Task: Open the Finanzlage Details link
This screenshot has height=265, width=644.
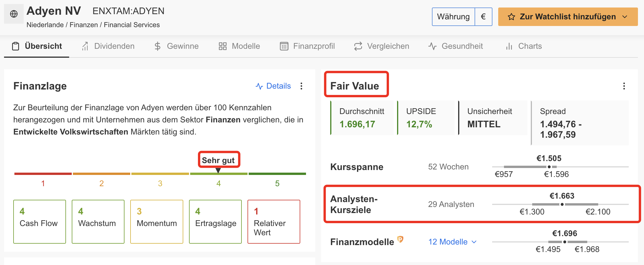Action: point(273,86)
